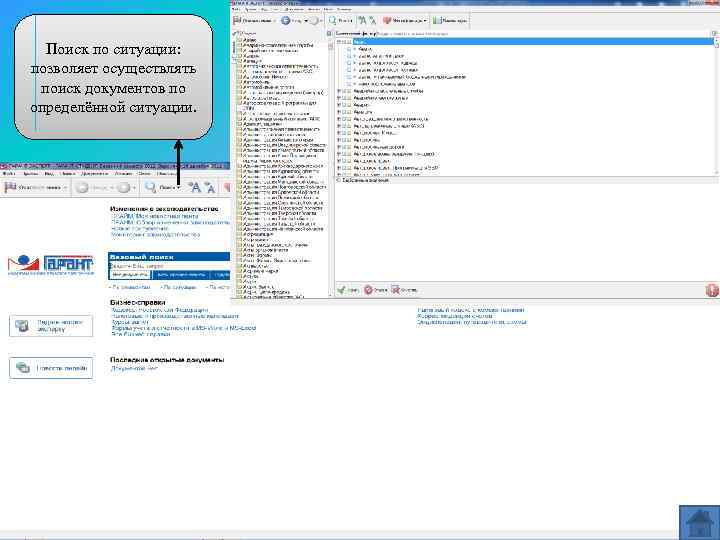The height and width of the screenshot is (540, 720).
Task: Click the Контекстный фильтр input field
Action: pos(543,34)
